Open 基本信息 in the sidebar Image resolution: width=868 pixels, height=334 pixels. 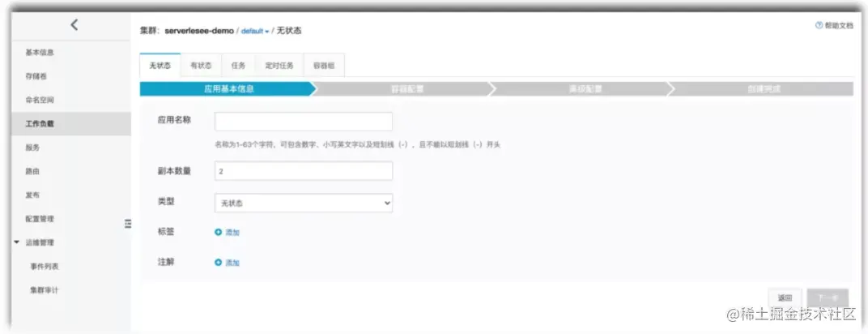(x=40, y=53)
